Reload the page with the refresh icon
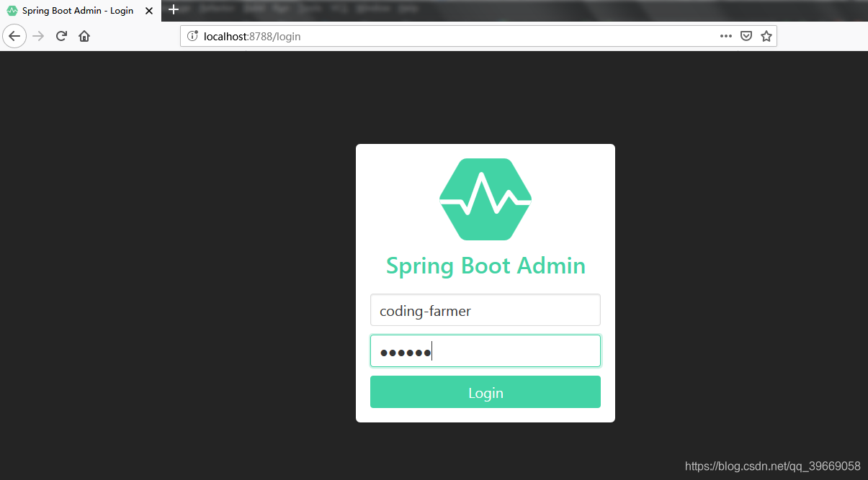The width and height of the screenshot is (868, 480). tap(61, 36)
